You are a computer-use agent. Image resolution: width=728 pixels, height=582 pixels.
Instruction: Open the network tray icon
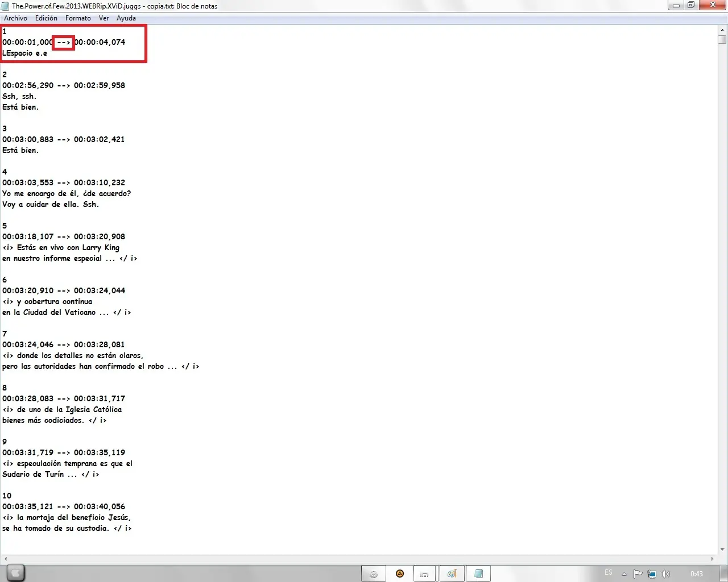(652, 574)
